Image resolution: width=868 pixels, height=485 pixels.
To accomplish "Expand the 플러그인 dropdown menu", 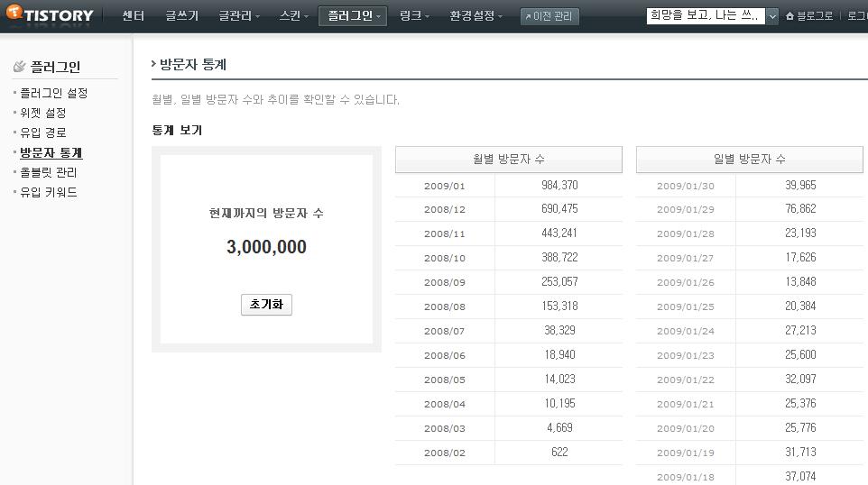I will pyautogui.click(x=353, y=15).
